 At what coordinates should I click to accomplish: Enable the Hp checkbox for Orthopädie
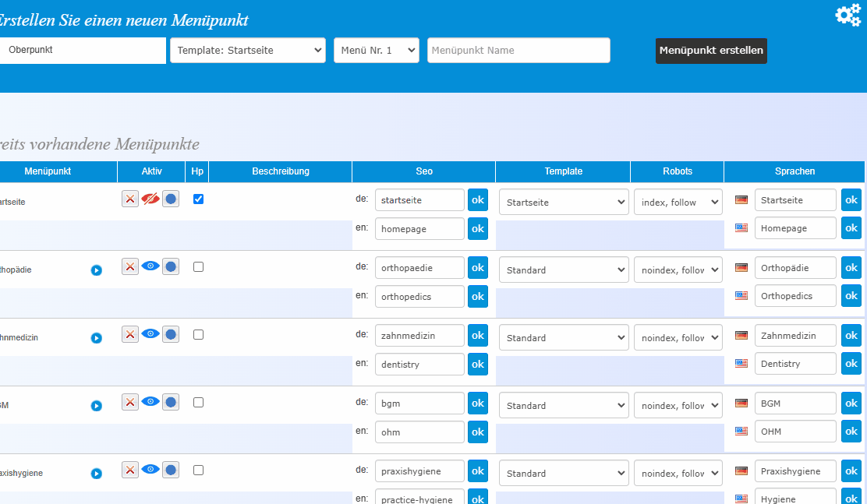tap(198, 266)
